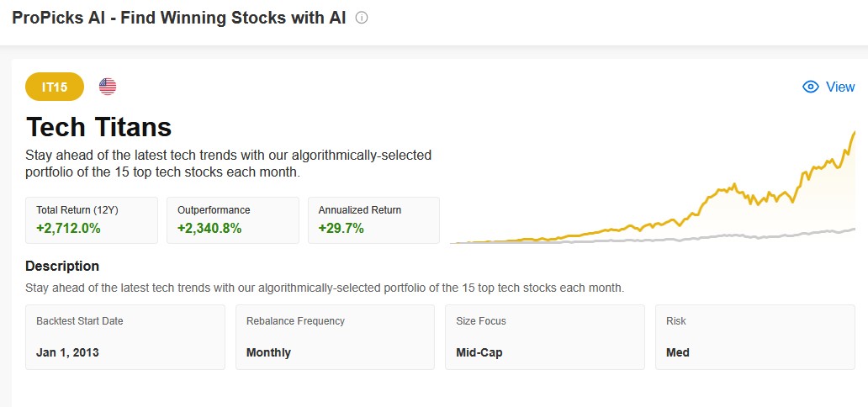Click the Tech Titans heading

coord(99,127)
